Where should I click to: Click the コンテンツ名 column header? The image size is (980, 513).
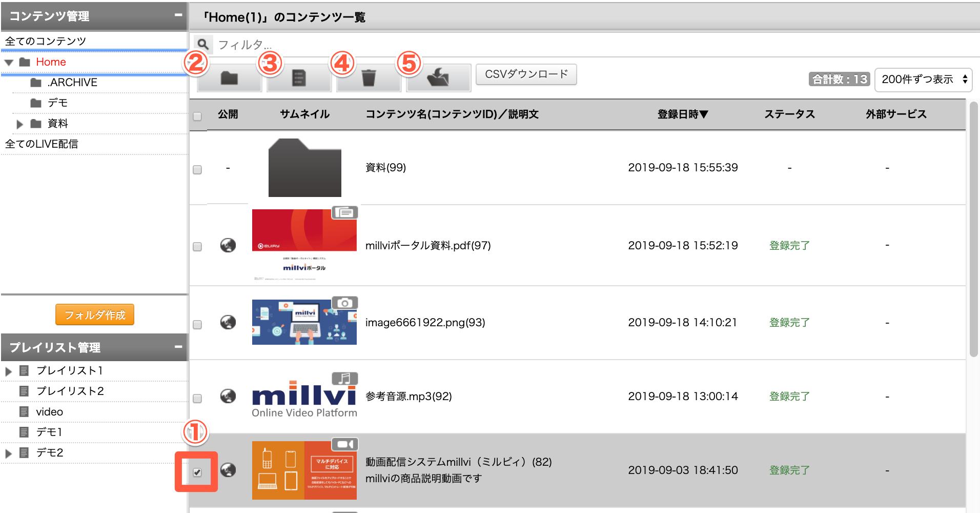tap(452, 114)
